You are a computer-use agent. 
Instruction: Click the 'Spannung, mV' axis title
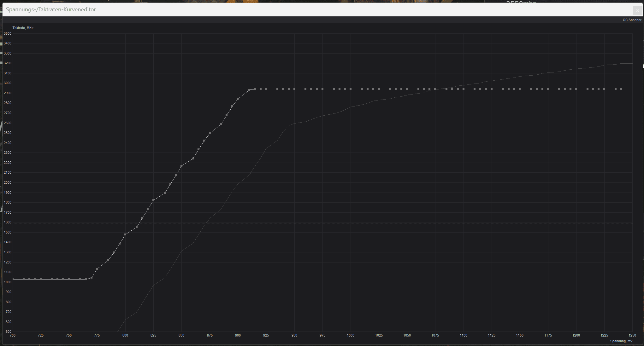621,341
